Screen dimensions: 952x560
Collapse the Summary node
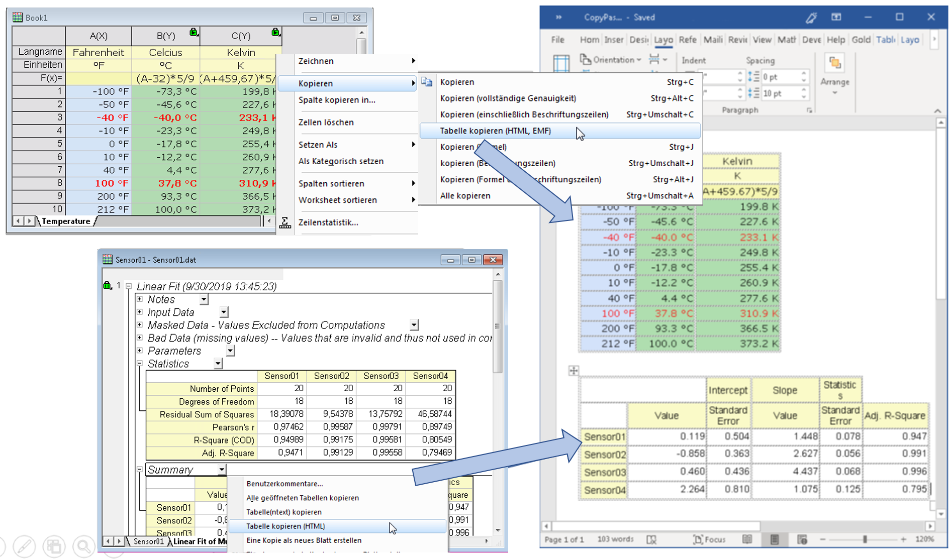coord(140,470)
